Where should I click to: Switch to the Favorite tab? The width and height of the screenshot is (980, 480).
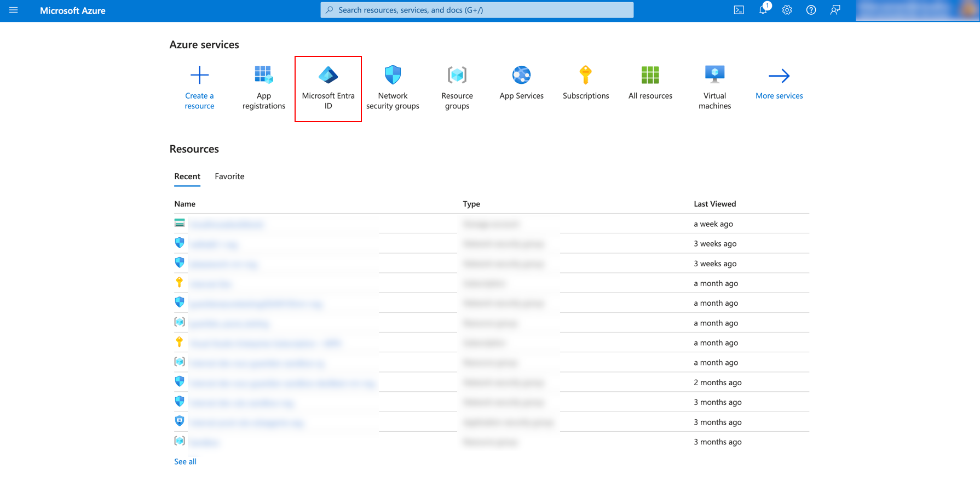click(x=229, y=176)
